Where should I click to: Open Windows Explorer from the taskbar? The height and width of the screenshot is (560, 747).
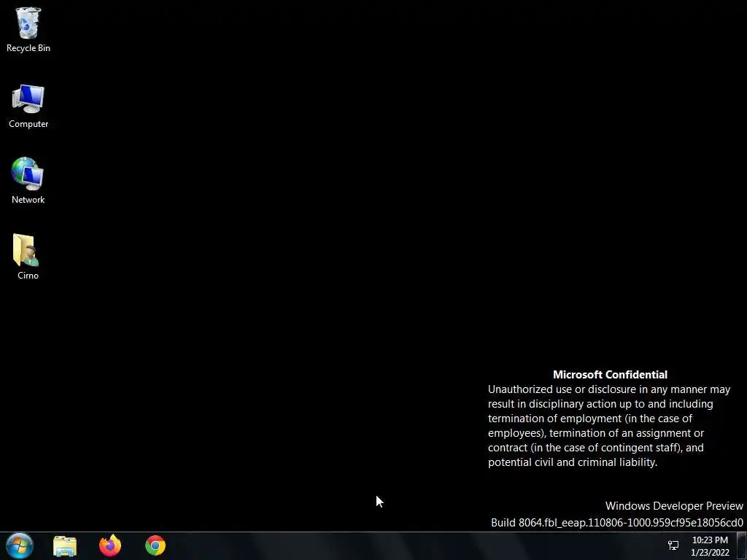click(x=65, y=546)
